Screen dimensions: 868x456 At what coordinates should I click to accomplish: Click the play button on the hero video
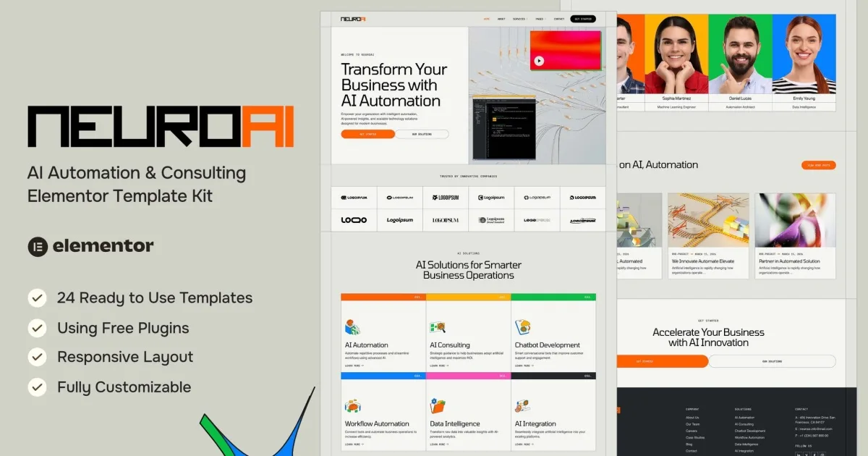(538, 62)
